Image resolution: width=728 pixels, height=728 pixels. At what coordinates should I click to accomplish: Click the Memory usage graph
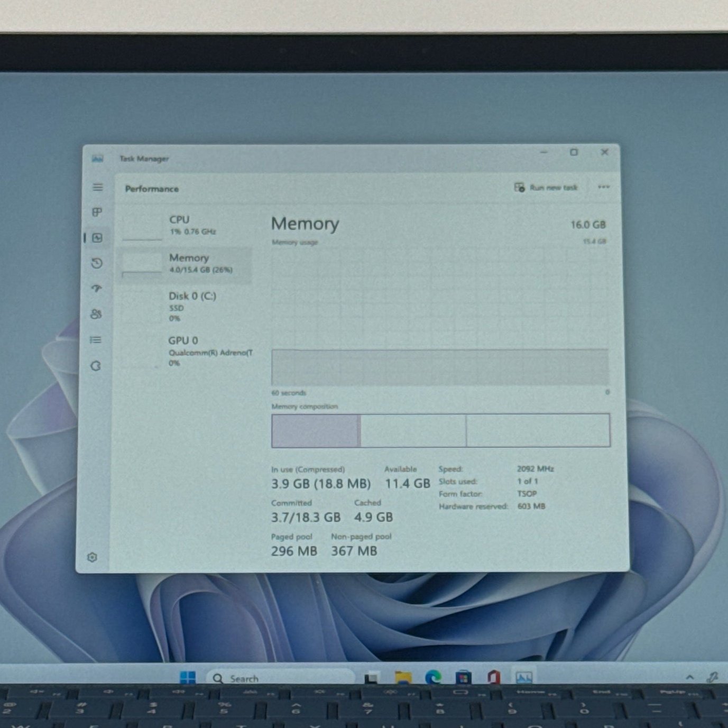click(x=440, y=316)
